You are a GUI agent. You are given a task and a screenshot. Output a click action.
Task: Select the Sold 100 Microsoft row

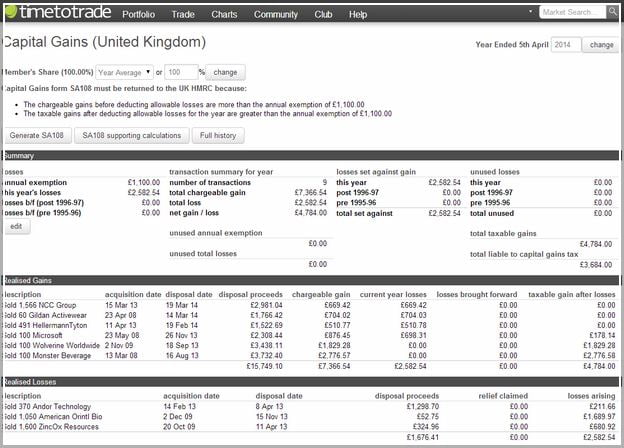pos(310,335)
